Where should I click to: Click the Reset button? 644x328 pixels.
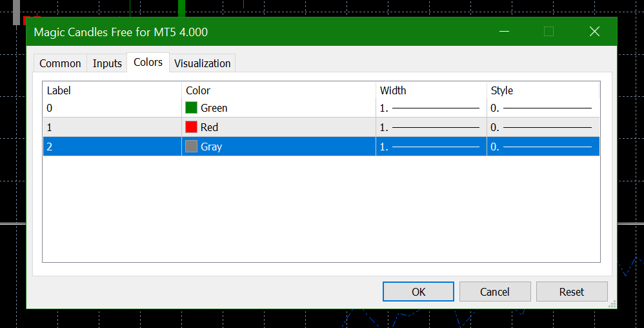click(x=572, y=291)
